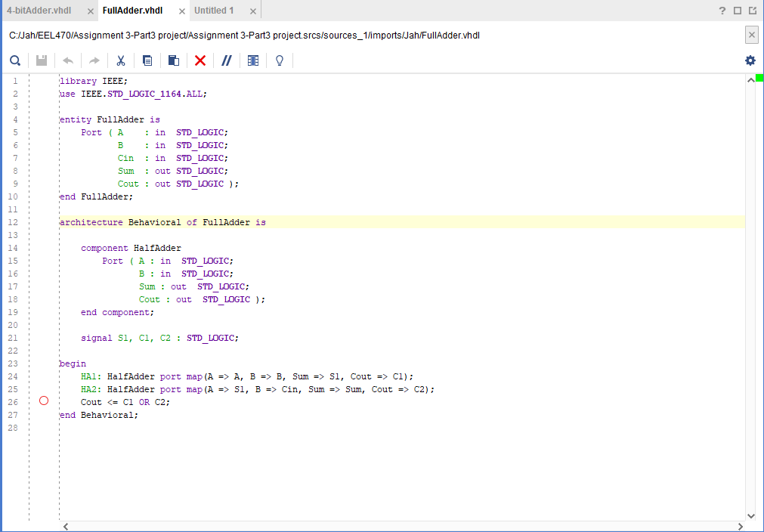The height and width of the screenshot is (532, 764).
Task: Toggle line comments with the slashes icon
Action: pyautogui.click(x=226, y=60)
